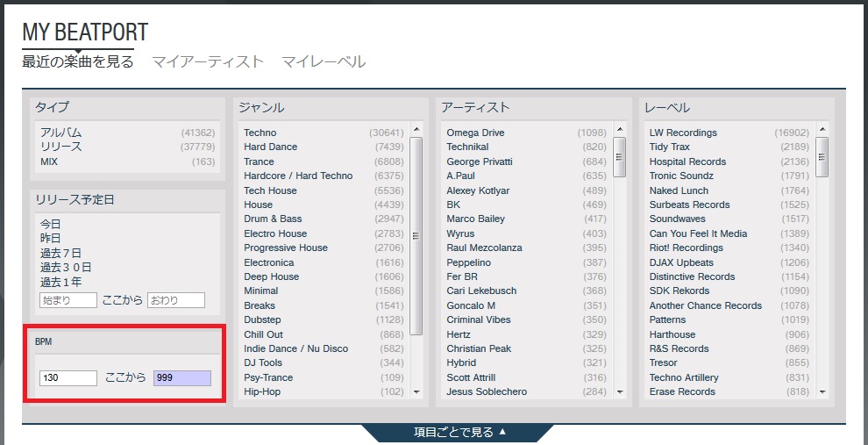Click artist list scroll up arrow
Viewport: 868px width, 445px height.
point(620,130)
